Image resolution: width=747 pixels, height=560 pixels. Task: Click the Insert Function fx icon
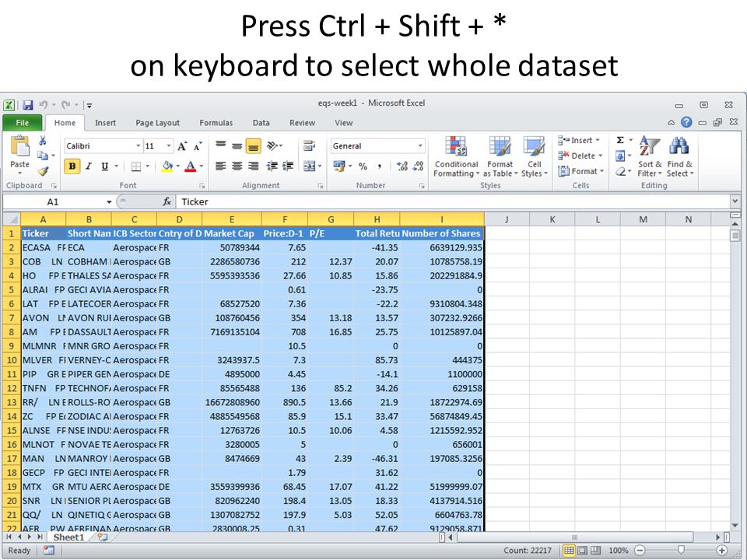pyautogui.click(x=167, y=202)
